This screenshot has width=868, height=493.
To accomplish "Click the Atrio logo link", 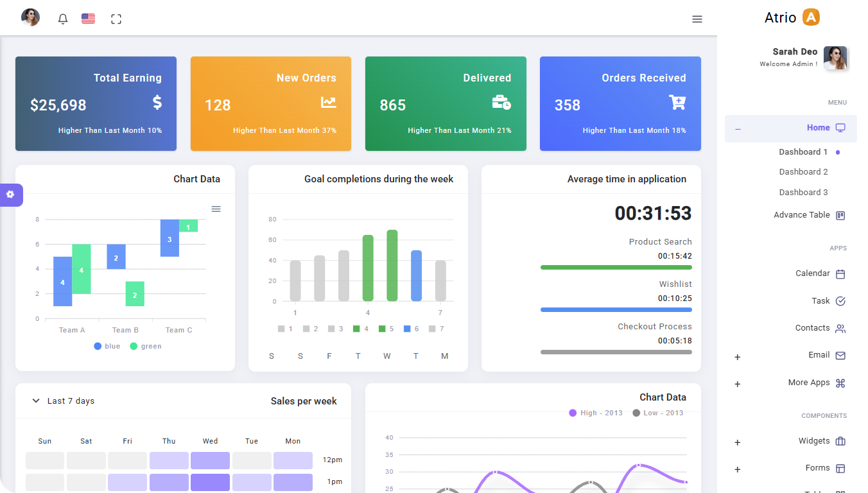I will click(792, 17).
